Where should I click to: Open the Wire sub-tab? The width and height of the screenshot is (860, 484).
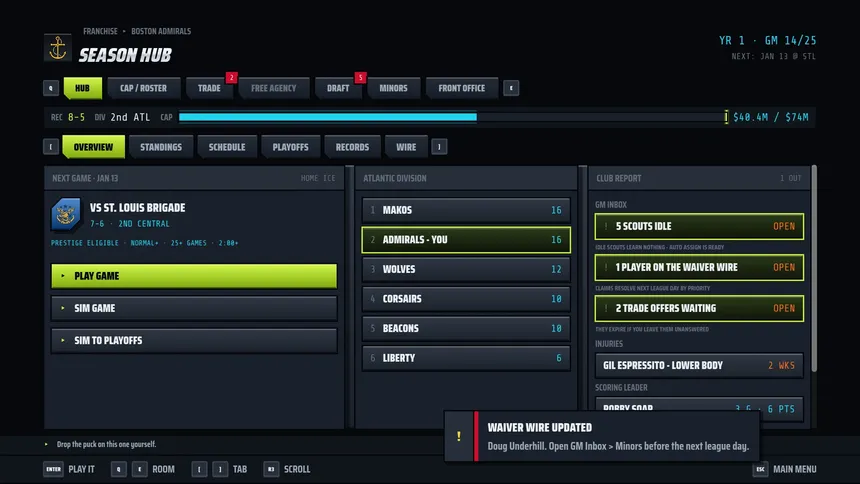tap(406, 147)
